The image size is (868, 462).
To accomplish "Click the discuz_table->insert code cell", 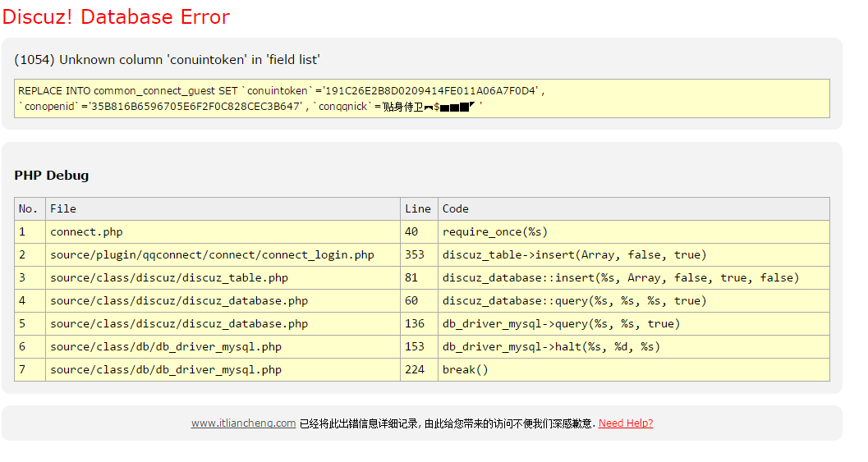I will coord(574,254).
